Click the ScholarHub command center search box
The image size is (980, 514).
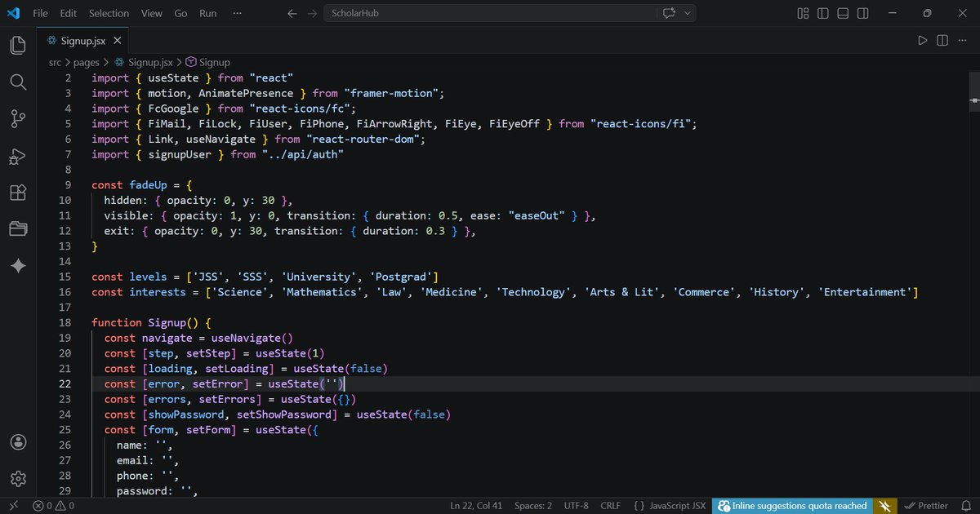click(x=488, y=13)
